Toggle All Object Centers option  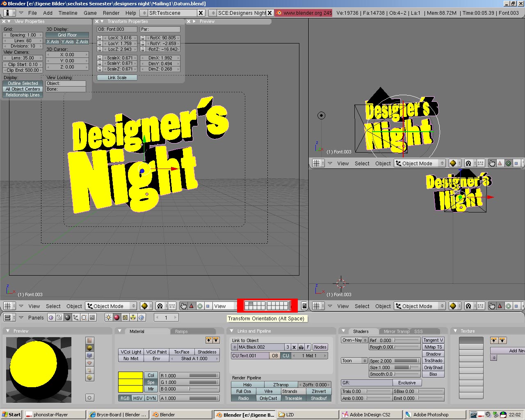[23, 89]
